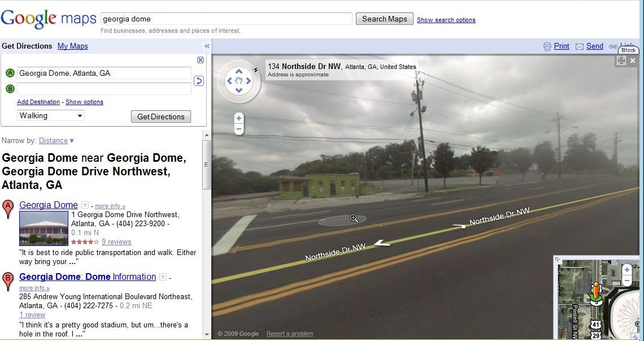This screenshot has height=341, width=644.
Task: Zoom in on the Street View
Action: click(x=238, y=118)
